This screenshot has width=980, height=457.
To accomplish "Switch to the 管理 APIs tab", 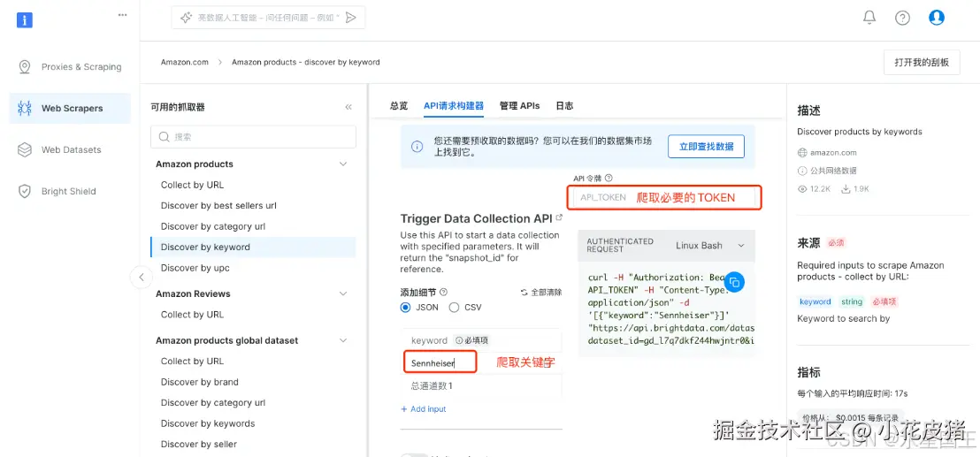I will pyautogui.click(x=519, y=105).
